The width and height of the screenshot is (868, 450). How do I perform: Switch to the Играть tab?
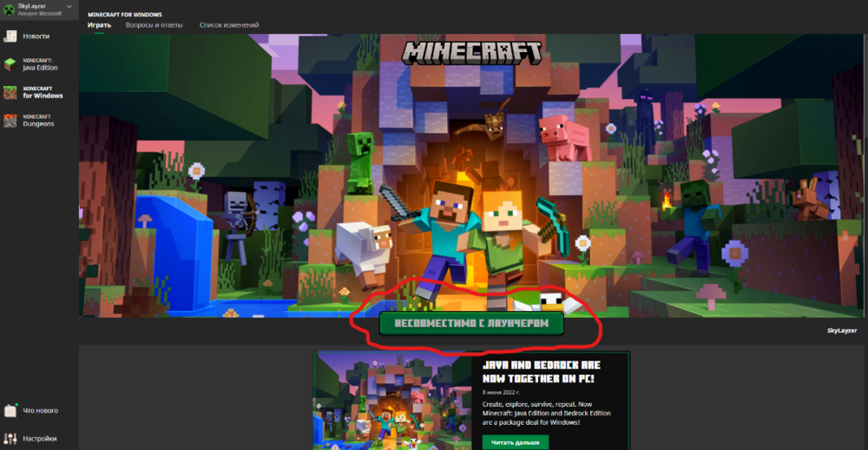pos(99,25)
